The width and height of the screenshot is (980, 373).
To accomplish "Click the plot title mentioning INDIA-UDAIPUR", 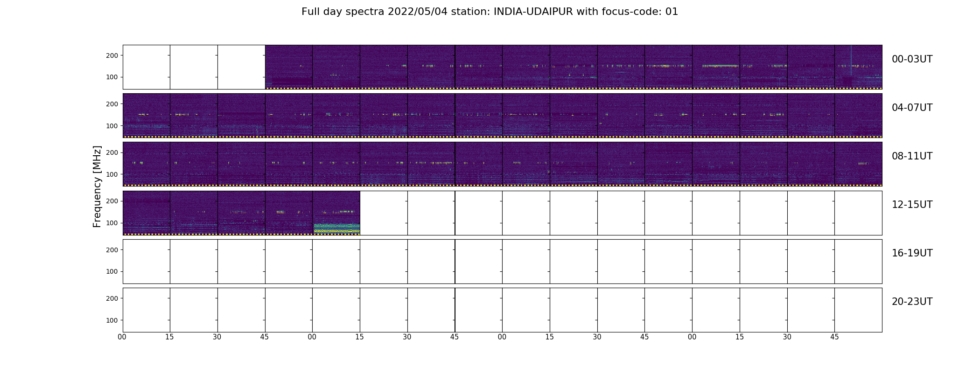I will coord(490,12).
